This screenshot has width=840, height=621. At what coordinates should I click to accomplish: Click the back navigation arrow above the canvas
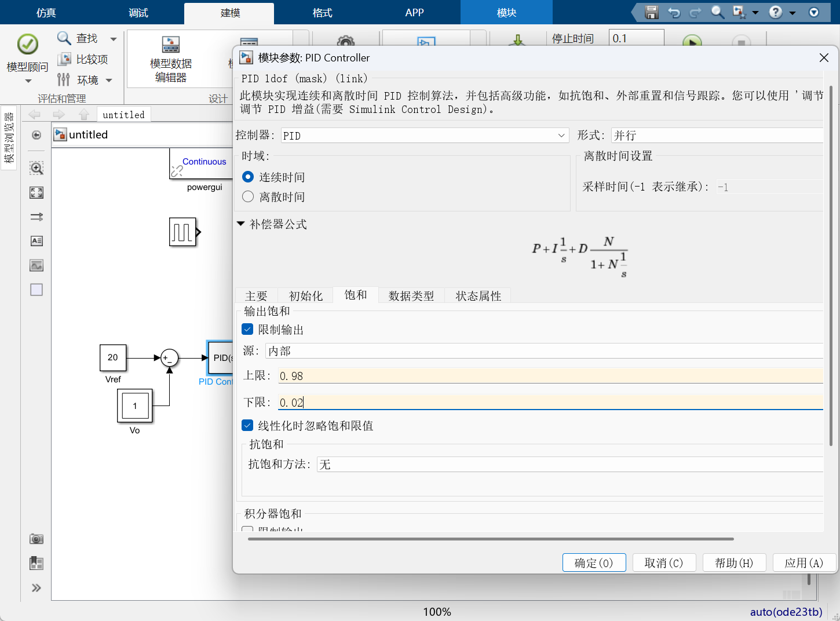click(34, 115)
